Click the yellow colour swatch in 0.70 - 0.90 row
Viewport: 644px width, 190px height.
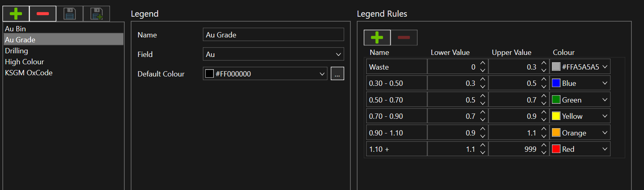[x=556, y=116]
